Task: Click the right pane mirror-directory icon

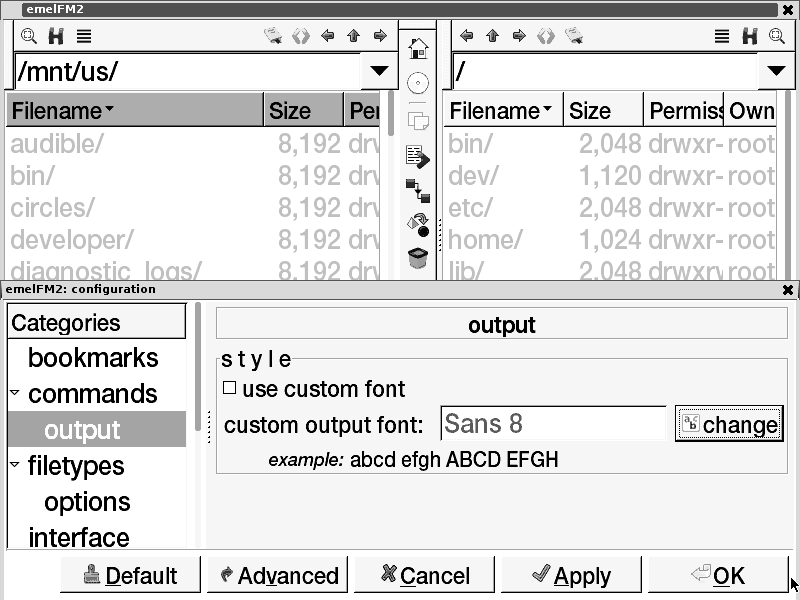Action: pos(546,36)
